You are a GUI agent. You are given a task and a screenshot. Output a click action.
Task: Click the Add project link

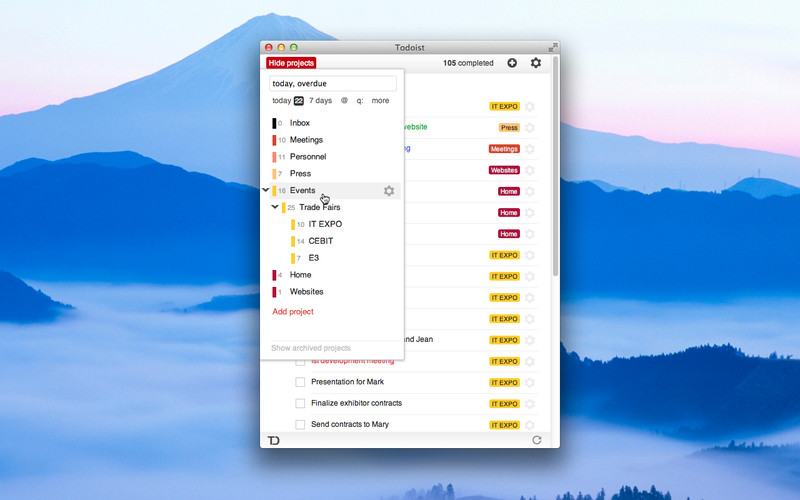click(x=293, y=311)
